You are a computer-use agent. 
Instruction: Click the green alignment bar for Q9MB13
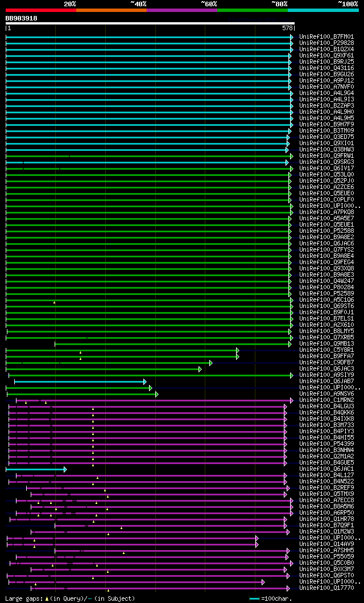(x=172, y=344)
